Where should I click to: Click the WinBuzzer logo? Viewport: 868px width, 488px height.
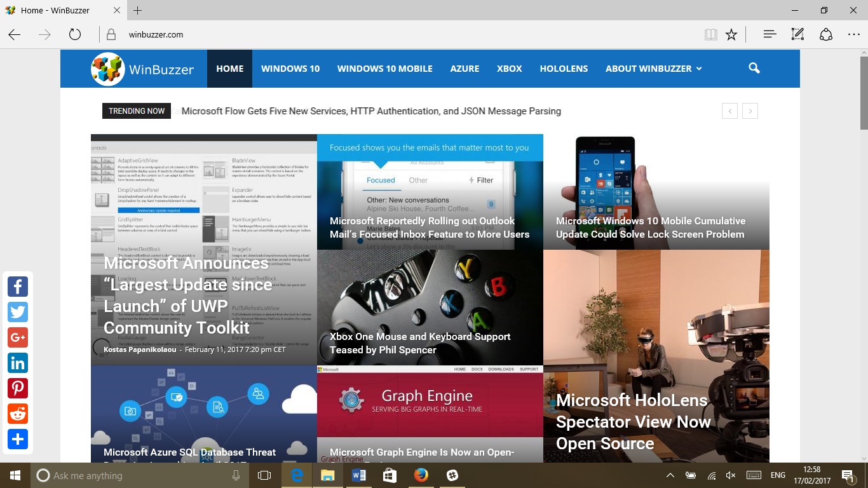[x=142, y=69]
